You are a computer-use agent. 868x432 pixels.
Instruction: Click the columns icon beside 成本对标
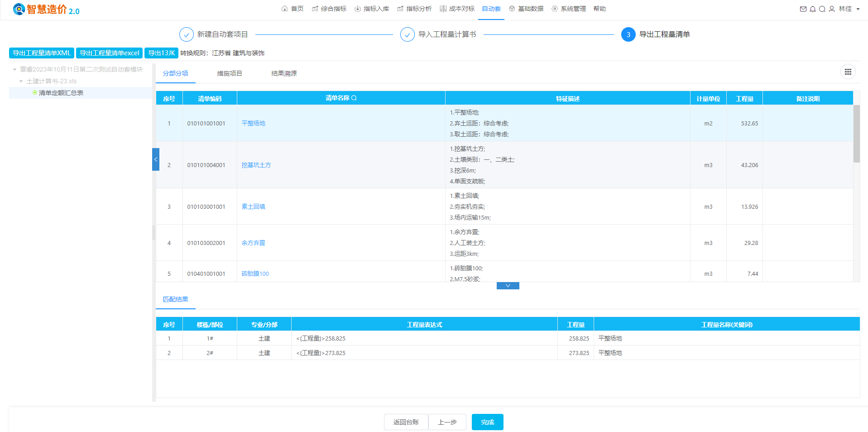coord(443,9)
